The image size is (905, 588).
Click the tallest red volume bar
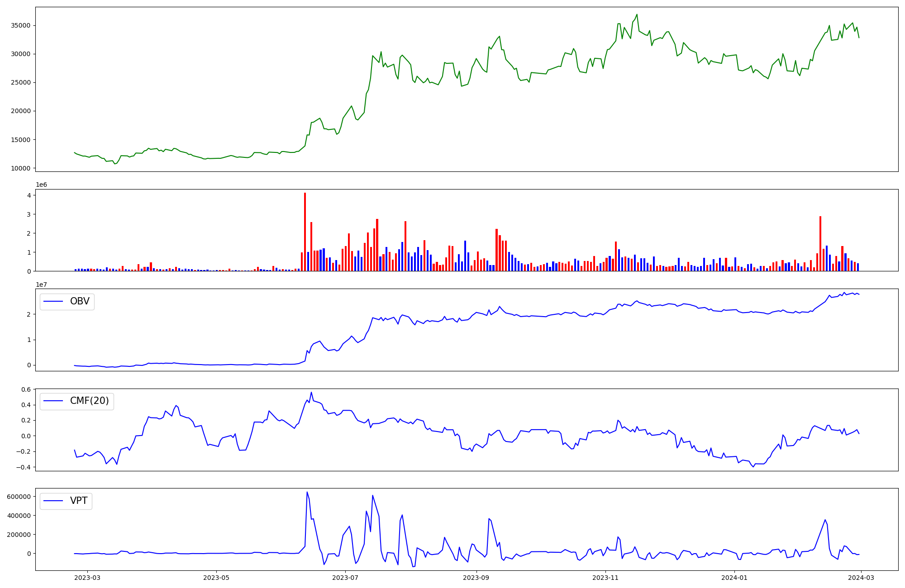305,231
